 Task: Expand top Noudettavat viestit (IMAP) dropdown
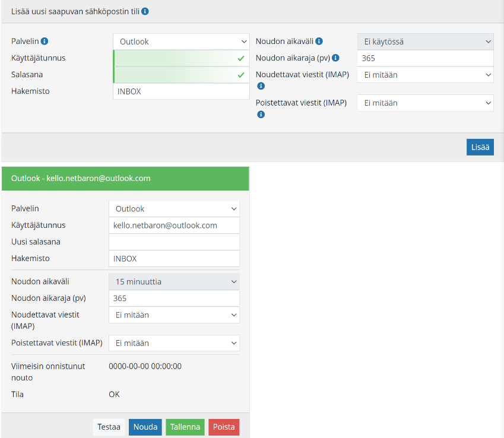coord(425,75)
